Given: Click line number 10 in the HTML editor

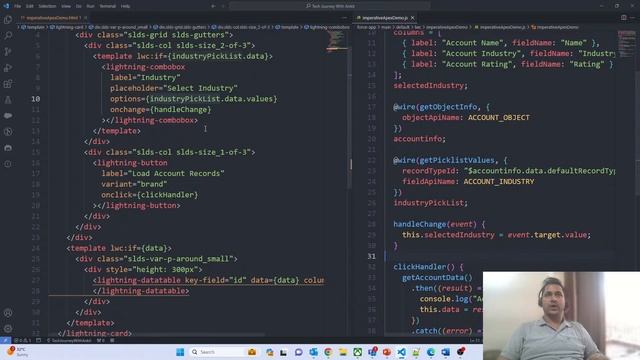Looking at the screenshot, I should (36, 99).
